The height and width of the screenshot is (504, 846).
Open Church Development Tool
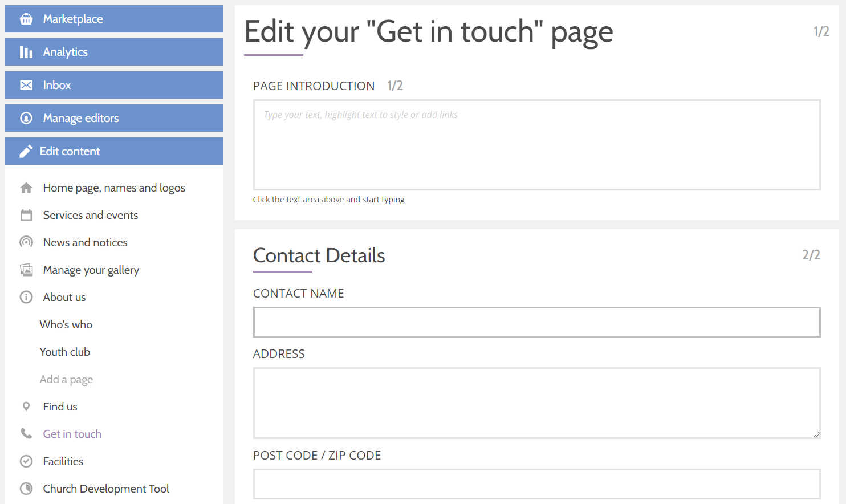pos(106,489)
